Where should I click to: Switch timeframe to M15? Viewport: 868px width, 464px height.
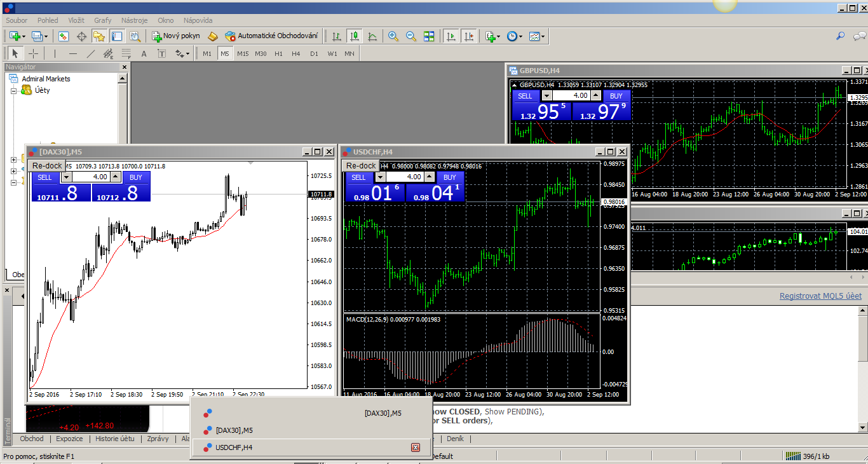pos(243,53)
